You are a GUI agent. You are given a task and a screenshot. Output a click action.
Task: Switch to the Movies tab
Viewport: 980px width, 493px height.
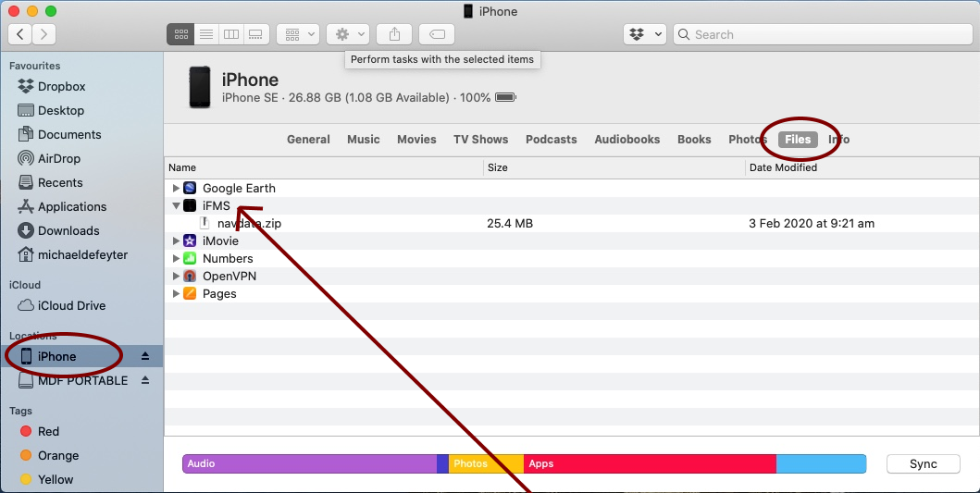pyautogui.click(x=416, y=140)
